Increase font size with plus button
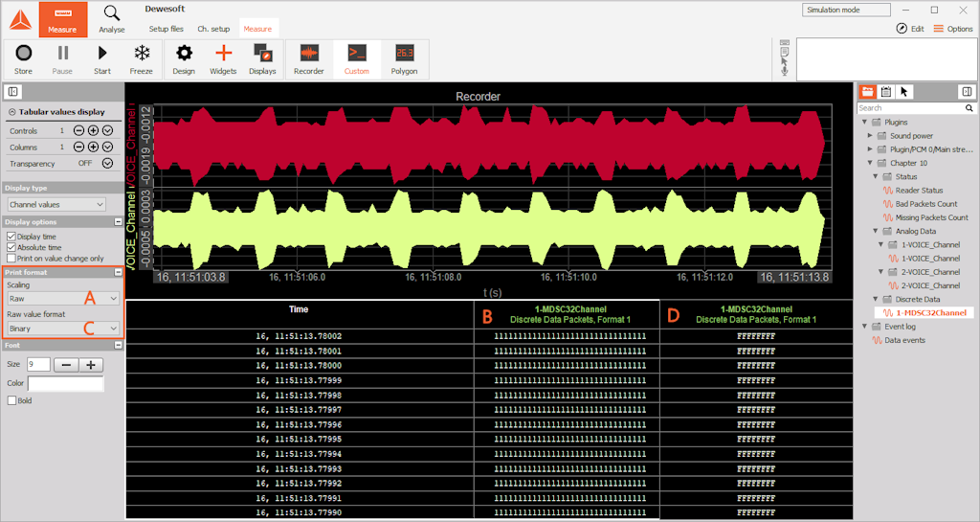Viewport: 980px width, 522px height. (91, 365)
